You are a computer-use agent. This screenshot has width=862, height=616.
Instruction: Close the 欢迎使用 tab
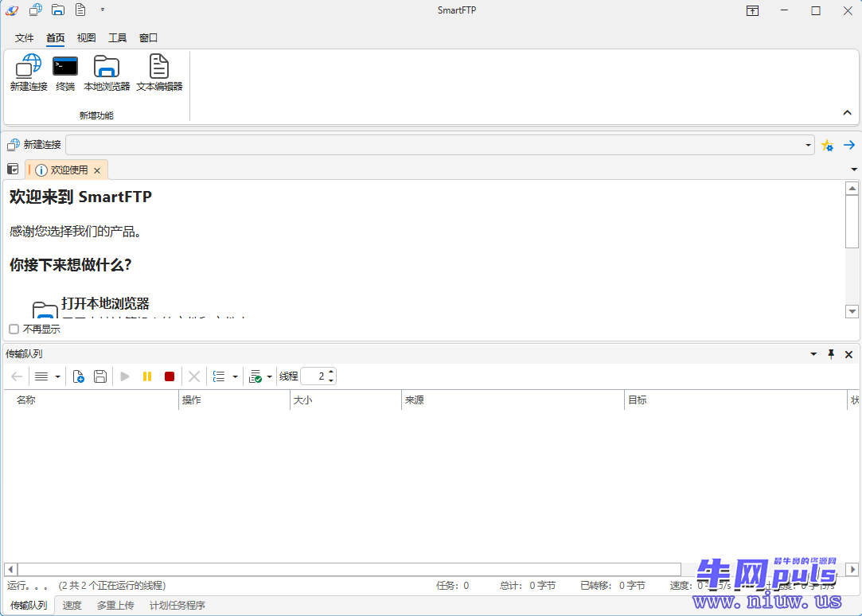[x=97, y=170]
